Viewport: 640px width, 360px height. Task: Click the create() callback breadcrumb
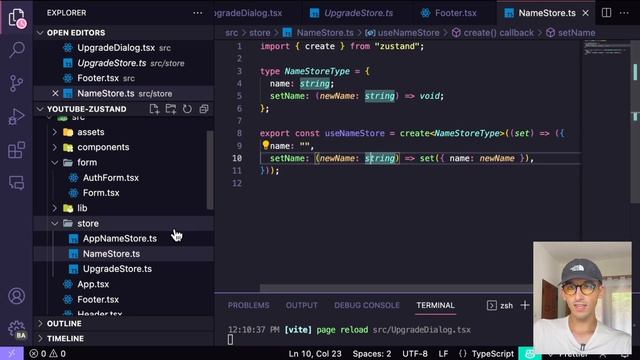493,33
